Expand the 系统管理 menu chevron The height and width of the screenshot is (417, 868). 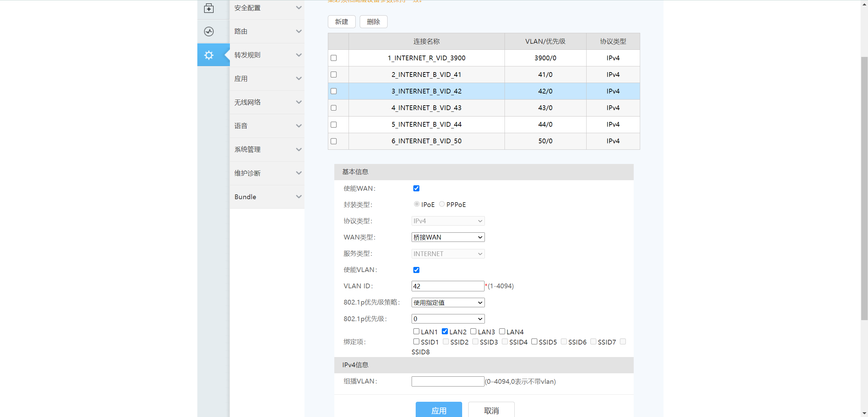pyautogui.click(x=298, y=149)
